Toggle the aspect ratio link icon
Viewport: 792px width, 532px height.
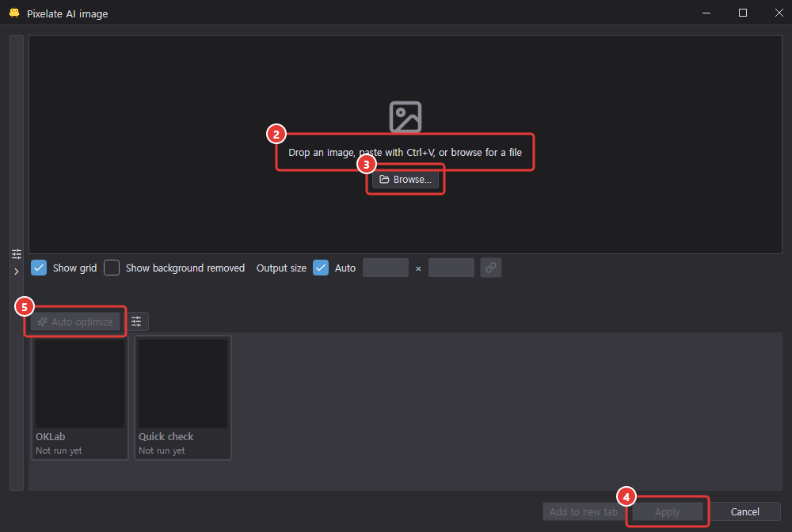coord(490,268)
